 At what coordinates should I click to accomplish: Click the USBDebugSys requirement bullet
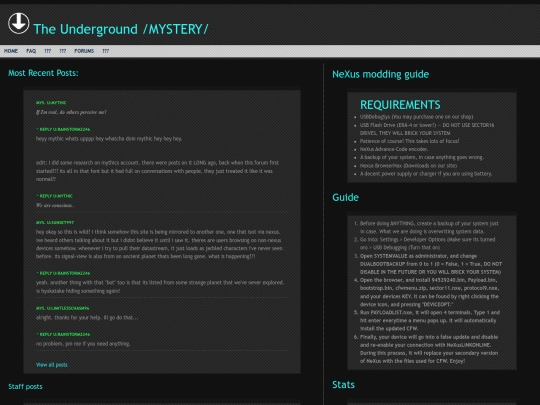click(x=416, y=117)
